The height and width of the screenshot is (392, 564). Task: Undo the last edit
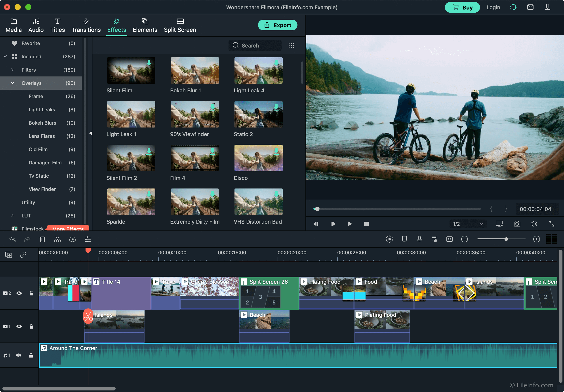point(12,239)
